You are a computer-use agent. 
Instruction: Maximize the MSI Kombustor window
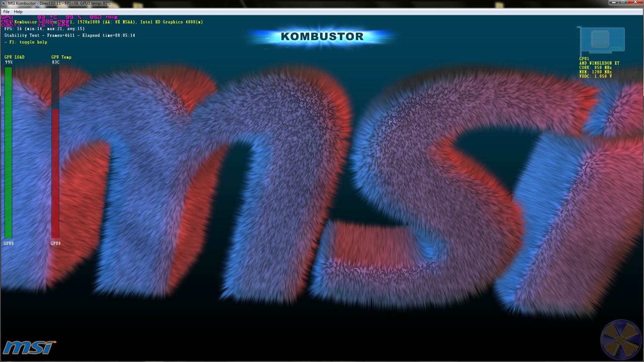click(623, 2)
